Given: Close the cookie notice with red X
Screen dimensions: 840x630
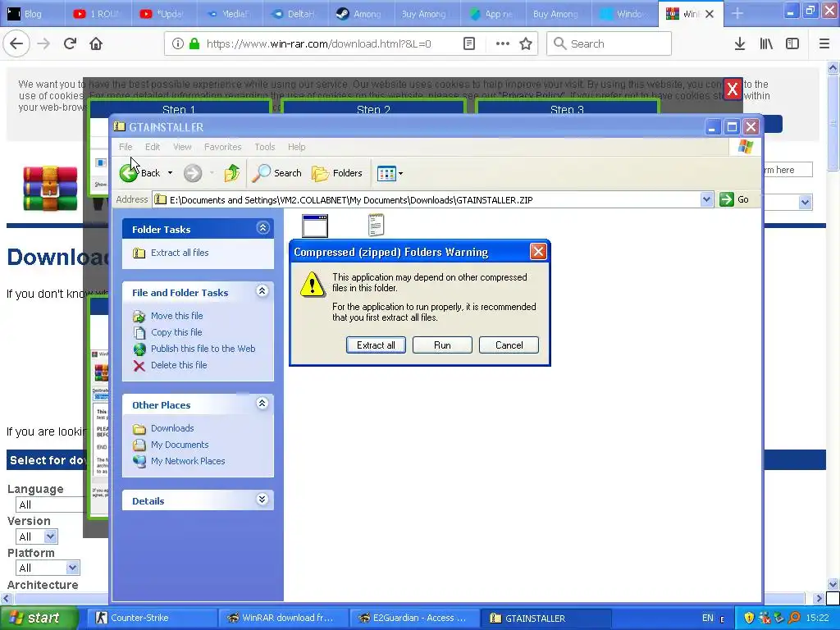Looking at the screenshot, I should (x=733, y=89).
